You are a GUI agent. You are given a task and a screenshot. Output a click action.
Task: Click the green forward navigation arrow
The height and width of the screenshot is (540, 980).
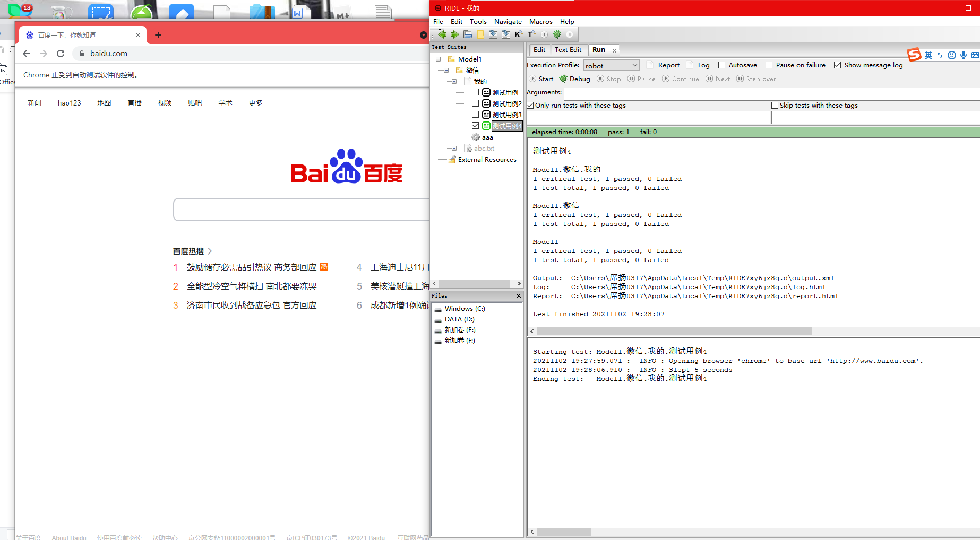pyautogui.click(x=455, y=34)
